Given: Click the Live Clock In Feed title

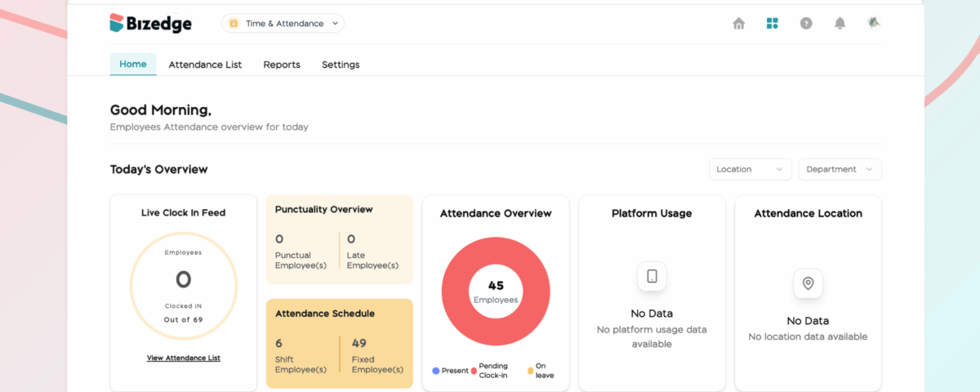Looking at the screenshot, I should [x=183, y=212].
